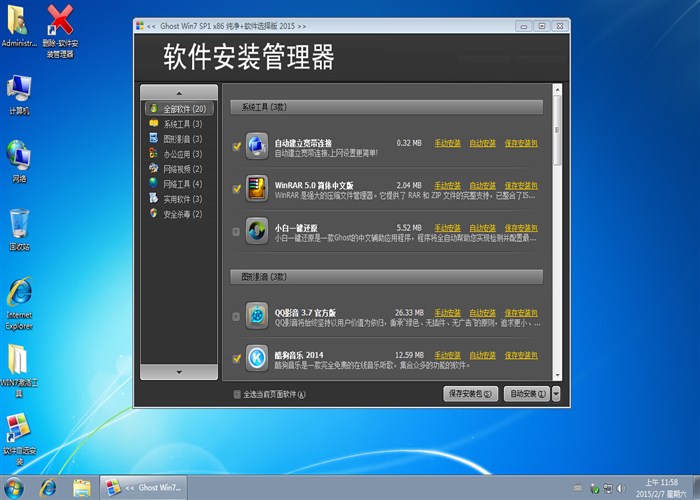
Task: Uncheck the 酷狗音乐 2014 checkbox
Action: (x=237, y=358)
